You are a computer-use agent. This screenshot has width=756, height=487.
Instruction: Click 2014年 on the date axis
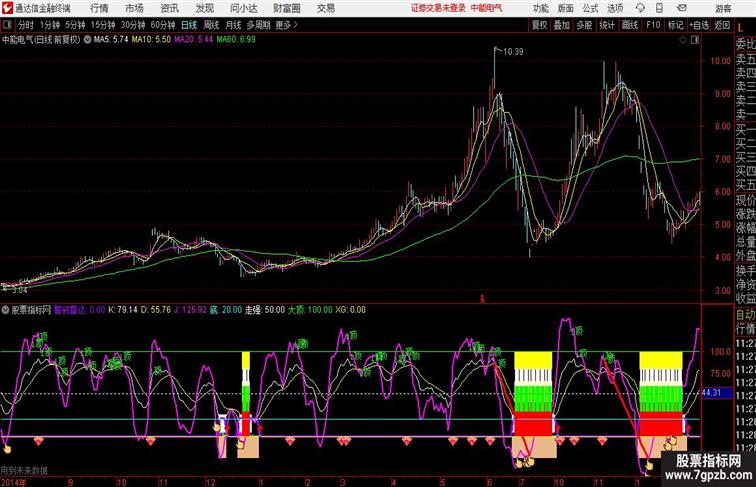pyautogui.click(x=14, y=482)
